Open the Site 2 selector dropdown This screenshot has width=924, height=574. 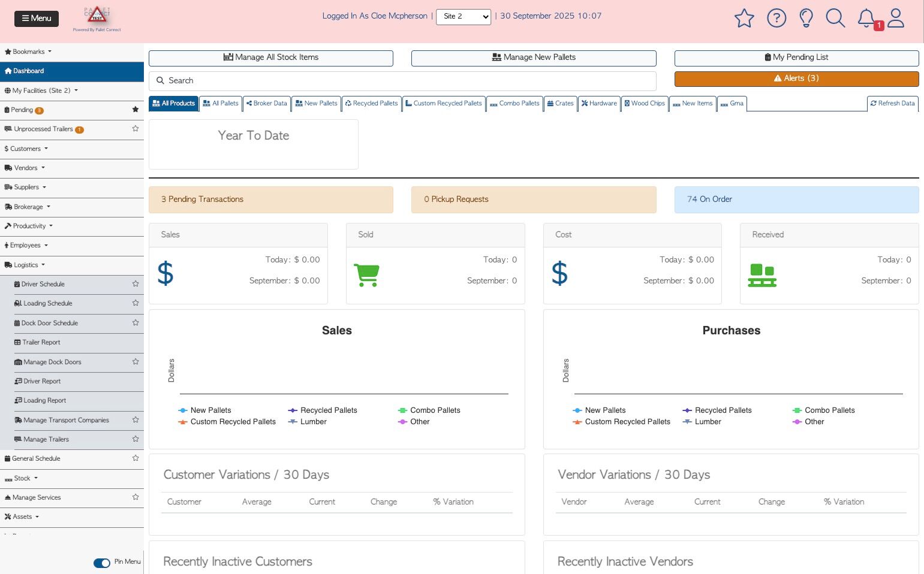tap(463, 17)
